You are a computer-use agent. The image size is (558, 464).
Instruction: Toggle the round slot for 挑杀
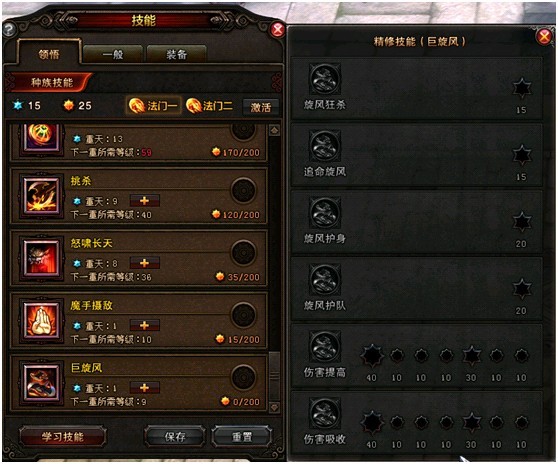point(244,191)
